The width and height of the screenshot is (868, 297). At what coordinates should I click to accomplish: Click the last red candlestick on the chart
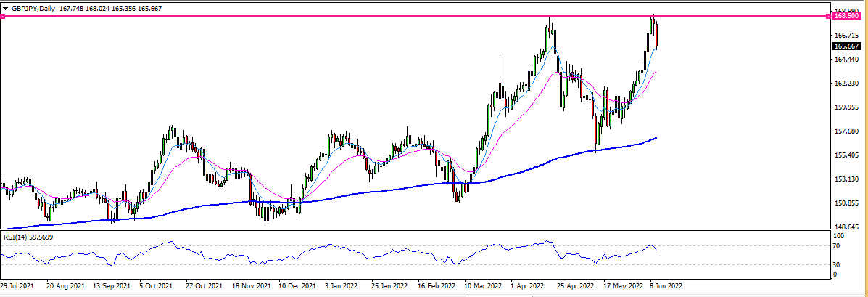656,36
